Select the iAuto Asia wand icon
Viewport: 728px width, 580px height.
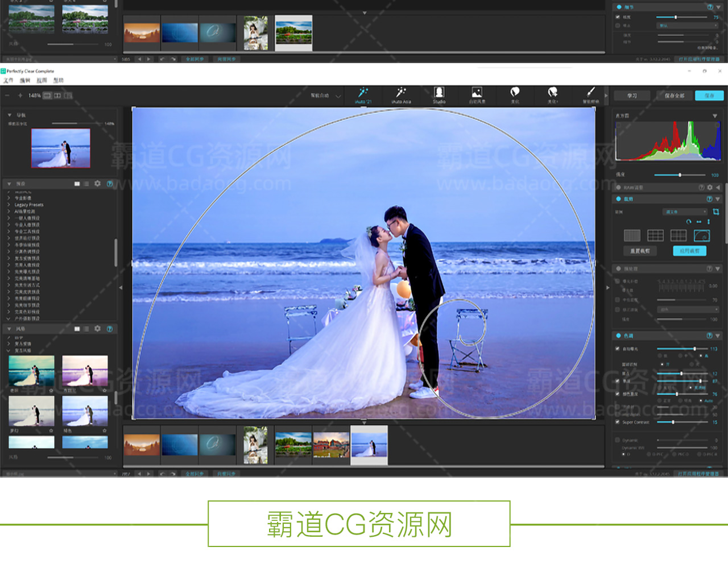401,93
